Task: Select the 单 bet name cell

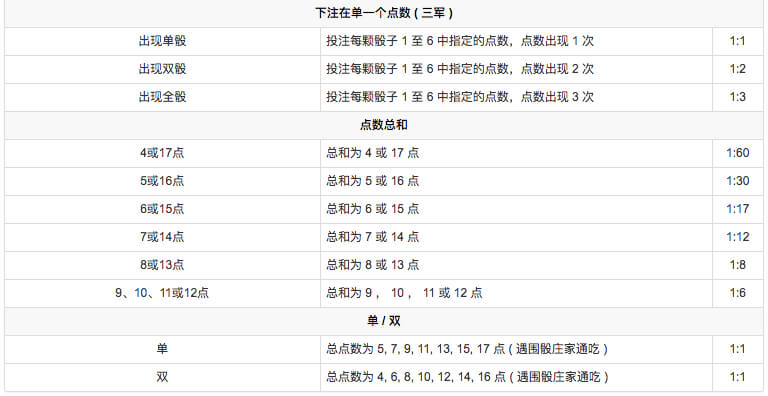Action: click(162, 349)
